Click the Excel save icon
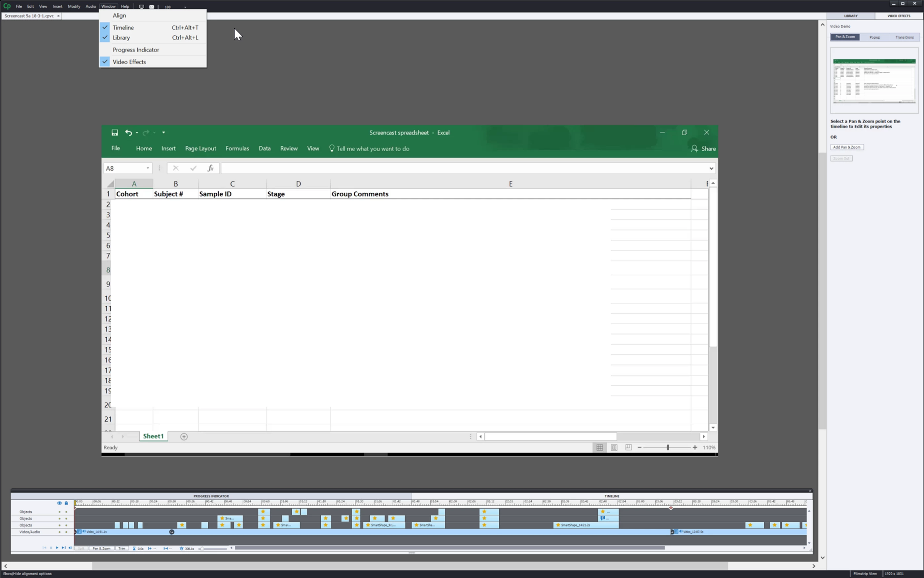This screenshot has width=924, height=578. [x=114, y=133]
